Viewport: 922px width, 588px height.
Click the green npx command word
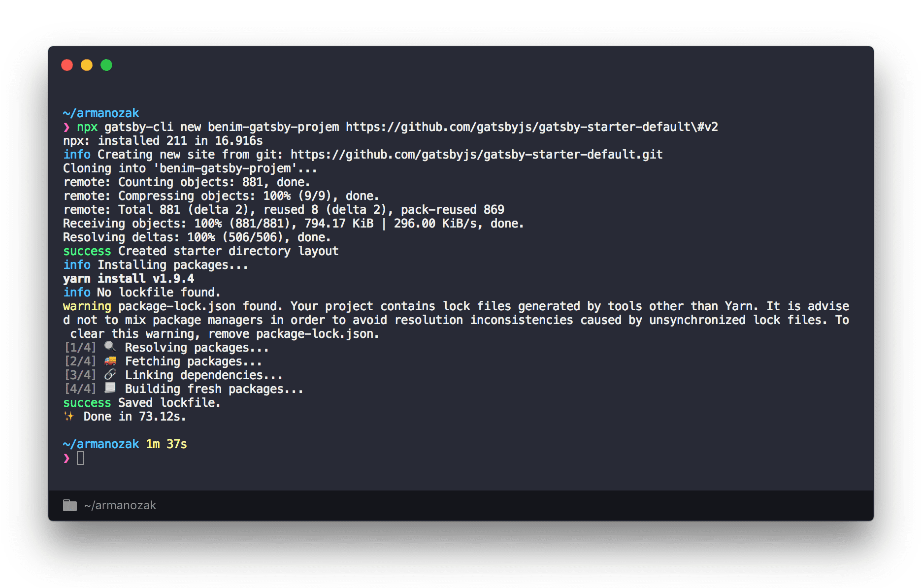tap(87, 127)
